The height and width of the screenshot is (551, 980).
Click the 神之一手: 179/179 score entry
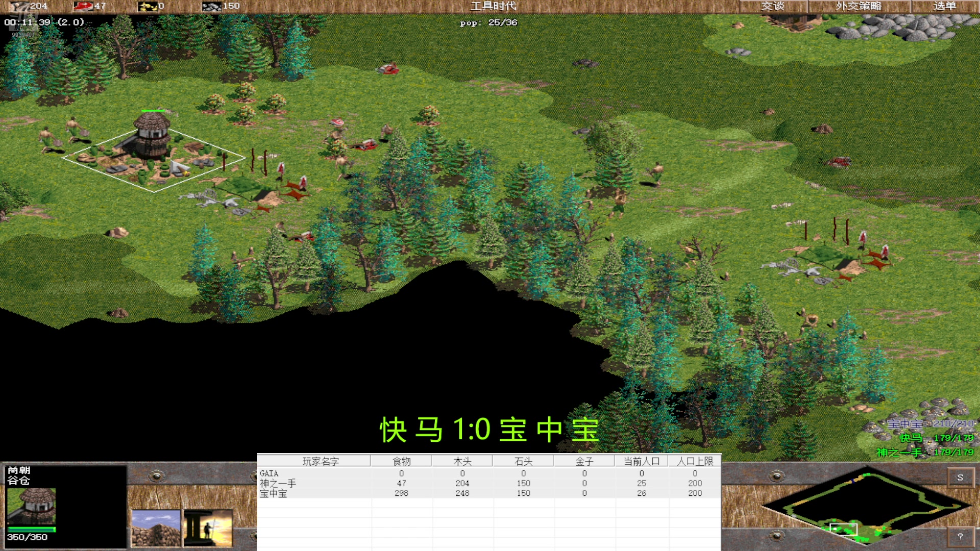(x=925, y=453)
